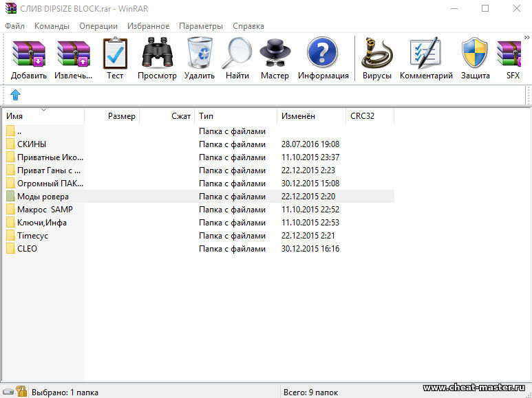Sort list by Изменён column header
This screenshot has width=532, height=398.
pos(298,116)
